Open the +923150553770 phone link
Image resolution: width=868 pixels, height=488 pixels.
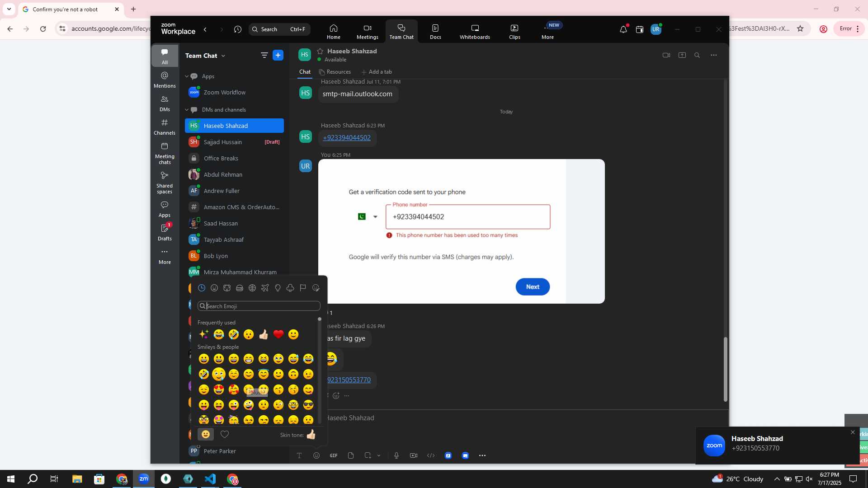(349, 380)
